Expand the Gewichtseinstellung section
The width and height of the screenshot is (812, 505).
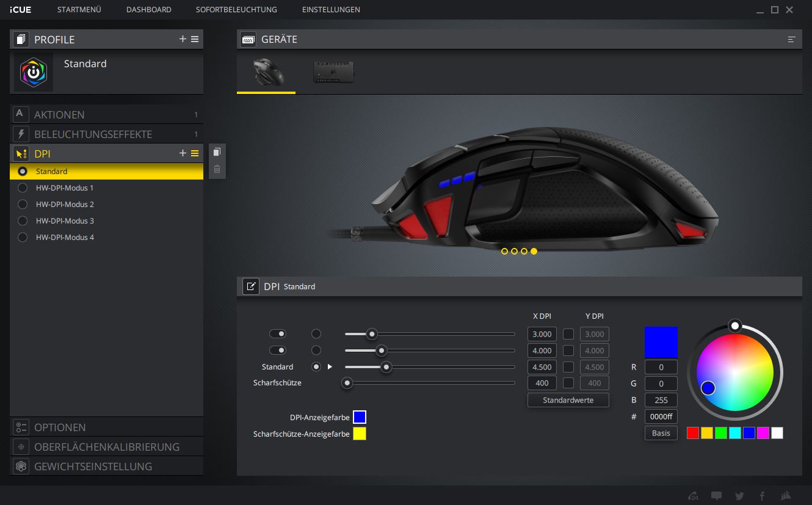tap(106, 466)
